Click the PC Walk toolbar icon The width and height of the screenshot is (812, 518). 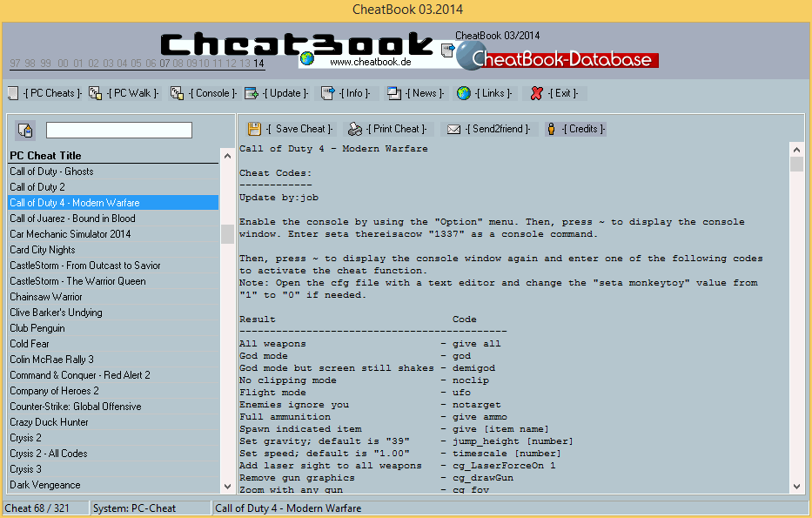[95, 93]
